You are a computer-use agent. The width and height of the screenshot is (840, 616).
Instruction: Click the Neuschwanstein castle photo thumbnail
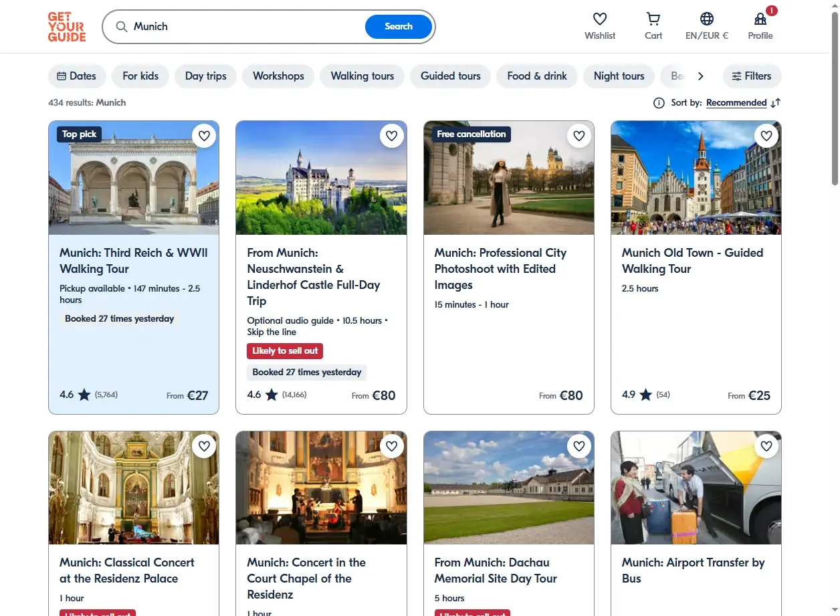coord(321,178)
